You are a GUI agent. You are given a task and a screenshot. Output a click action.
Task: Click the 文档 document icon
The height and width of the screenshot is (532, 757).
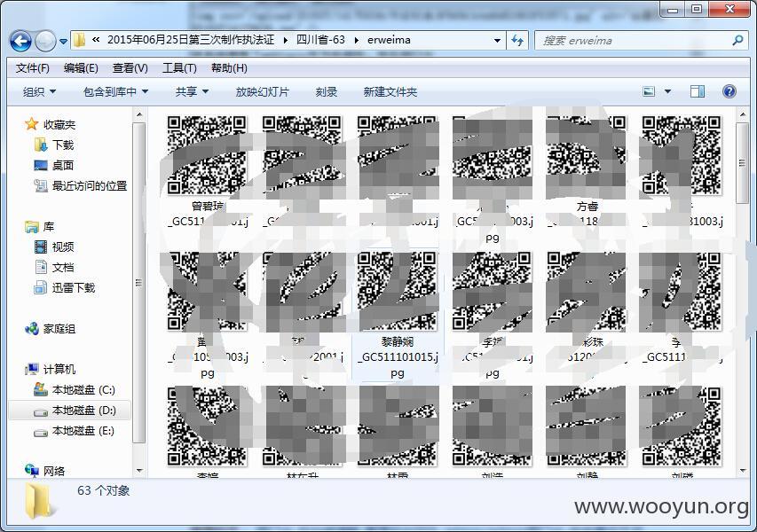coord(41,267)
